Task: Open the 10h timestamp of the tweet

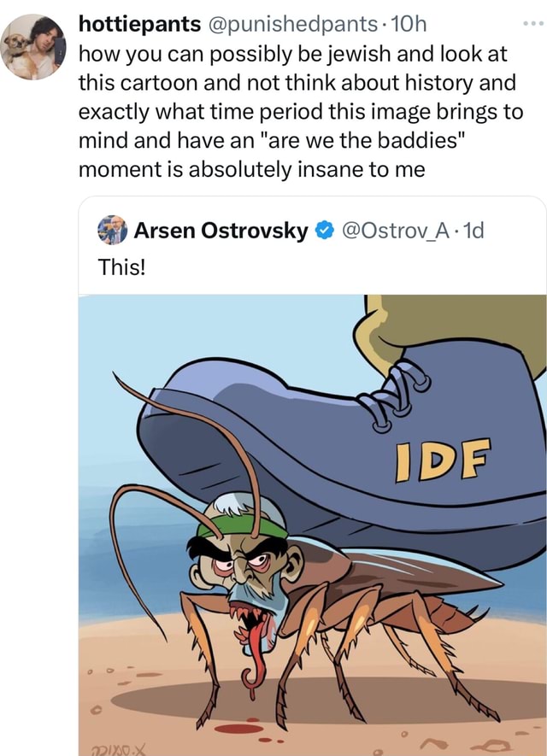Action: [408, 24]
